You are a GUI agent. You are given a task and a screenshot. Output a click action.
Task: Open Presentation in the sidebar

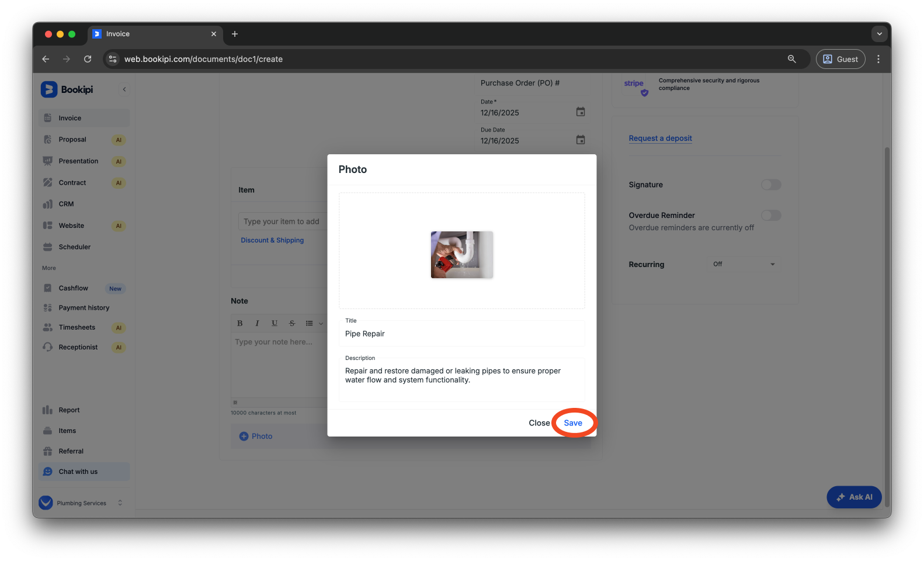click(x=84, y=161)
